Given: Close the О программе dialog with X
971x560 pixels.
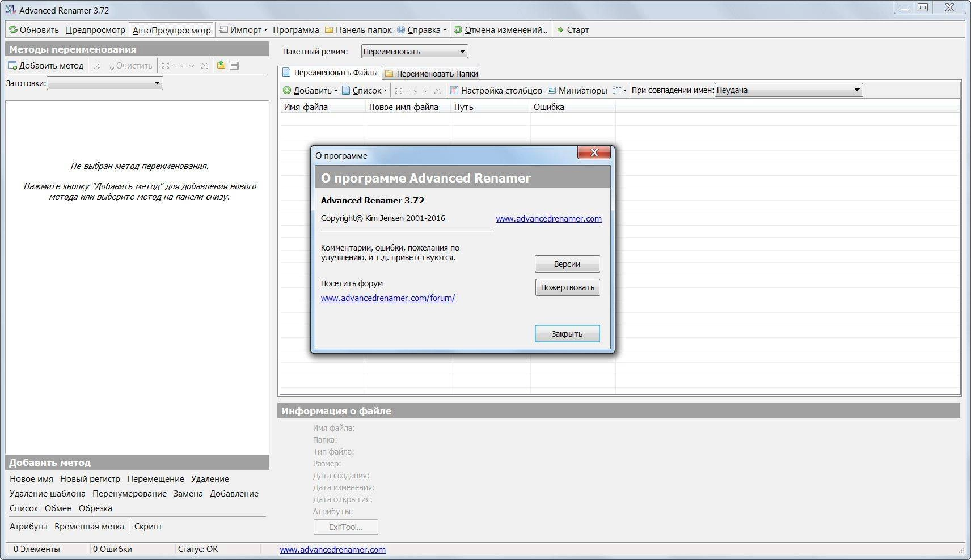Looking at the screenshot, I should pyautogui.click(x=594, y=152).
